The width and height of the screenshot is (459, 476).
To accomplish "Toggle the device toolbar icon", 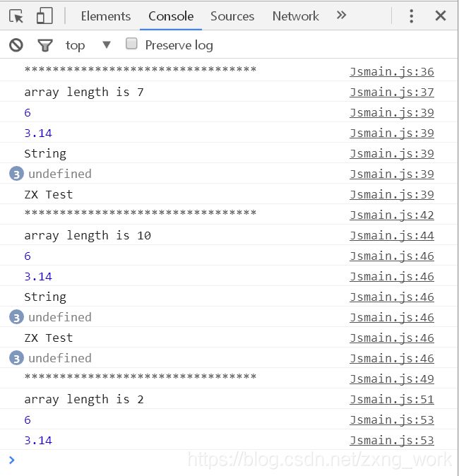I will (x=44, y=16).
